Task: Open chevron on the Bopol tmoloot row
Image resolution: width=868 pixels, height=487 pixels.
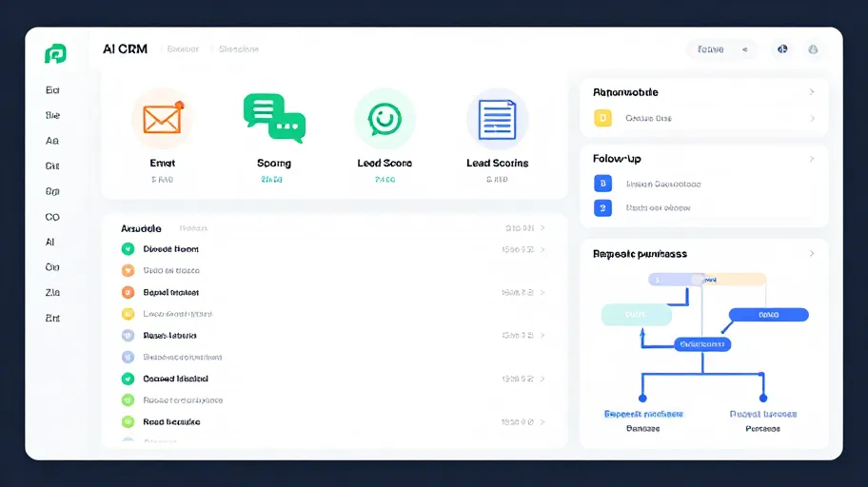Action: [542, 292]
